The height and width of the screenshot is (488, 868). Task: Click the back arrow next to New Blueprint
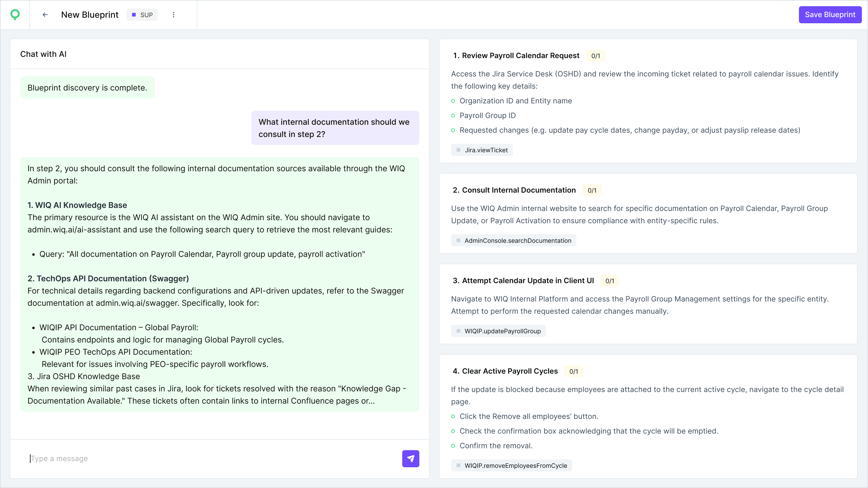pyautogui.click(x=45, y=14)
